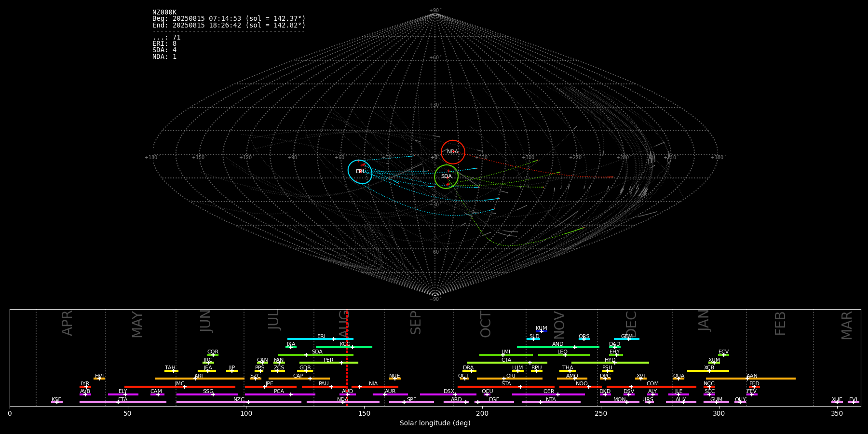The image size is (868, 434).
Task: Click the APR month label in timeline
Action: [x=67, y=323]
